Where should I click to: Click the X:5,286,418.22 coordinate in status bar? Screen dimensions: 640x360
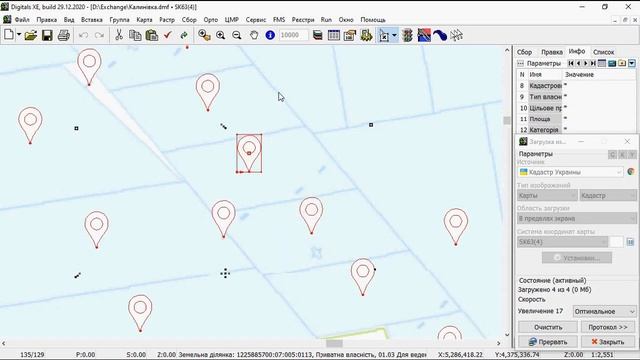460,355
